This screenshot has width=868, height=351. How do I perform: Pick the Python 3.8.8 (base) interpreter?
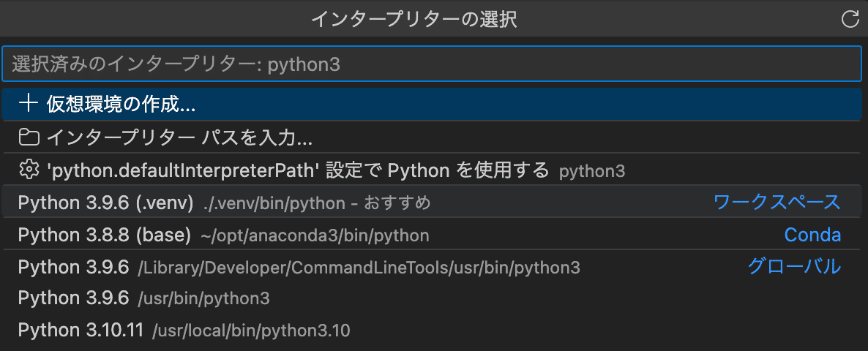coord(104,235)
